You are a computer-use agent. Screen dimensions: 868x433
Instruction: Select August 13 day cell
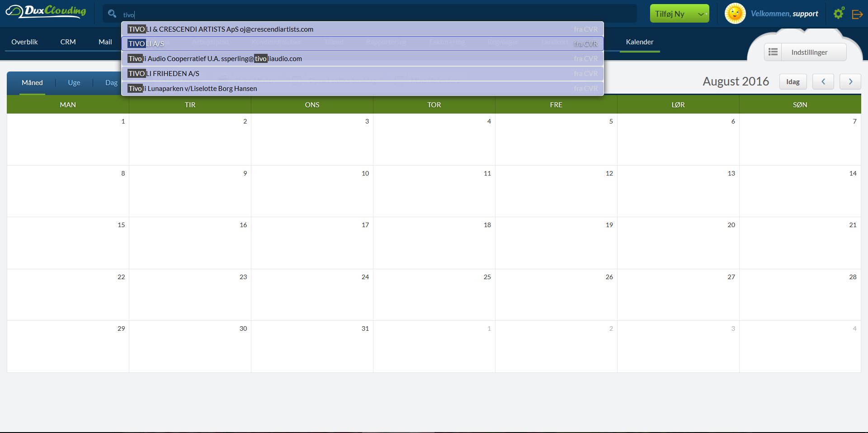678,191
